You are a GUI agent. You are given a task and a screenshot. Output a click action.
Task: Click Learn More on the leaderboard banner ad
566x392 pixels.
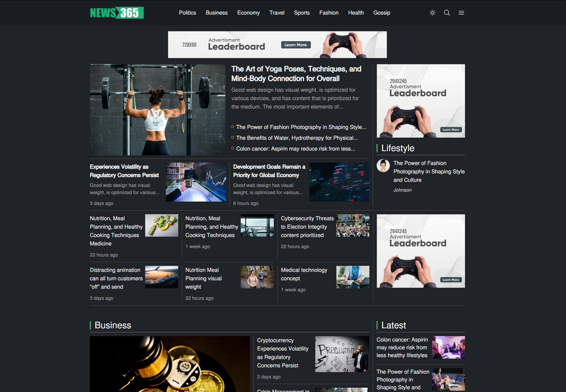click(x=296, y=44)
